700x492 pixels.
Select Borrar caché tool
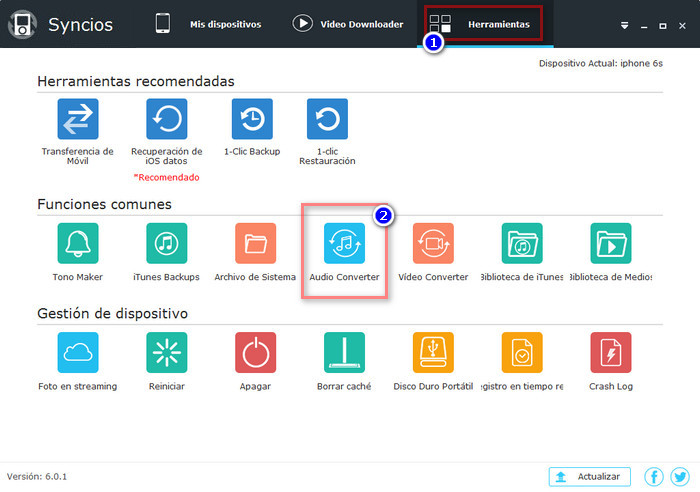coord(344,352)
